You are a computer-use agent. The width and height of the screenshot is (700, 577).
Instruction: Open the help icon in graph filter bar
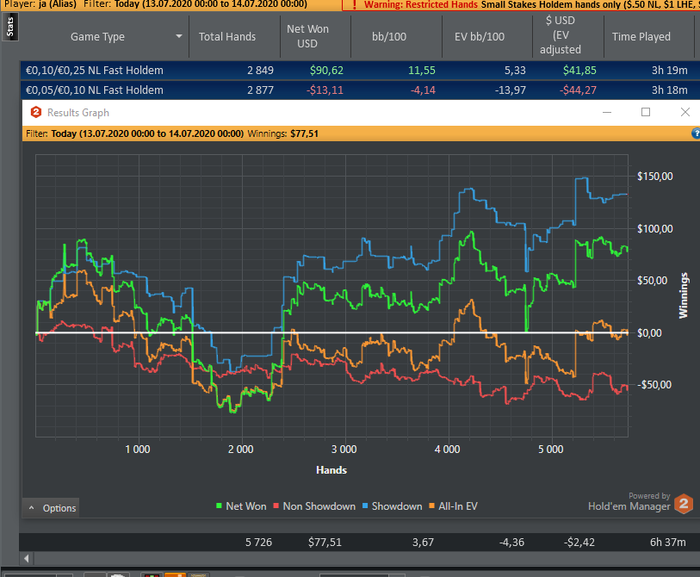696,133
